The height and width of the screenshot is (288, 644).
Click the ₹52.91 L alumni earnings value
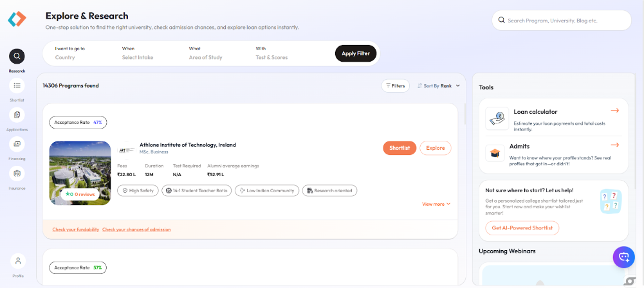(x=216, y=174)
